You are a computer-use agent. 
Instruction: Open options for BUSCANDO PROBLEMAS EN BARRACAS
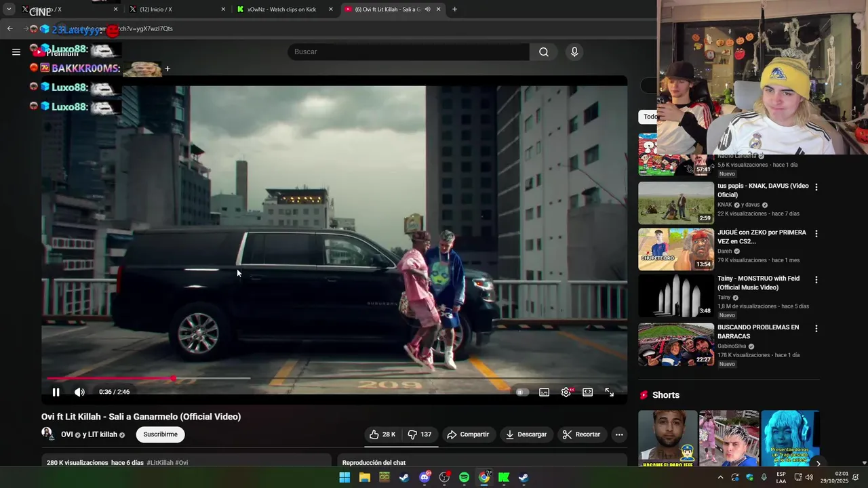[816, 329]
